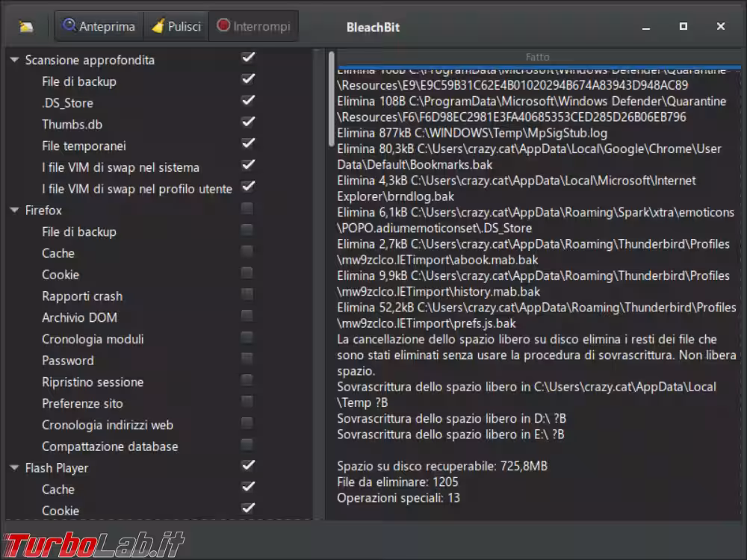Image resolution: width=747 pixels, height=560 pixels.
Task: Select the Cronologia indirizzi web item
Action: 108,425
